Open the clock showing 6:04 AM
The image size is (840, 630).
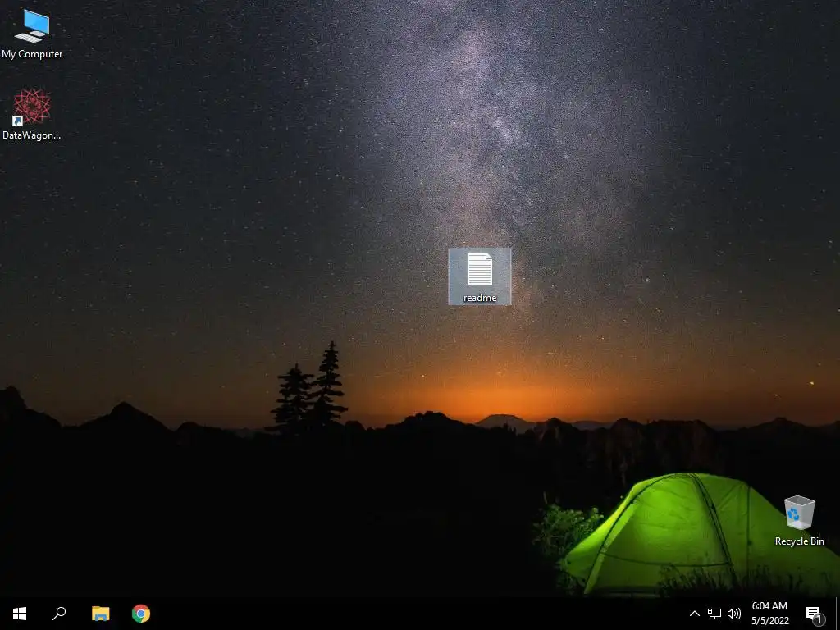coord(769,614)
